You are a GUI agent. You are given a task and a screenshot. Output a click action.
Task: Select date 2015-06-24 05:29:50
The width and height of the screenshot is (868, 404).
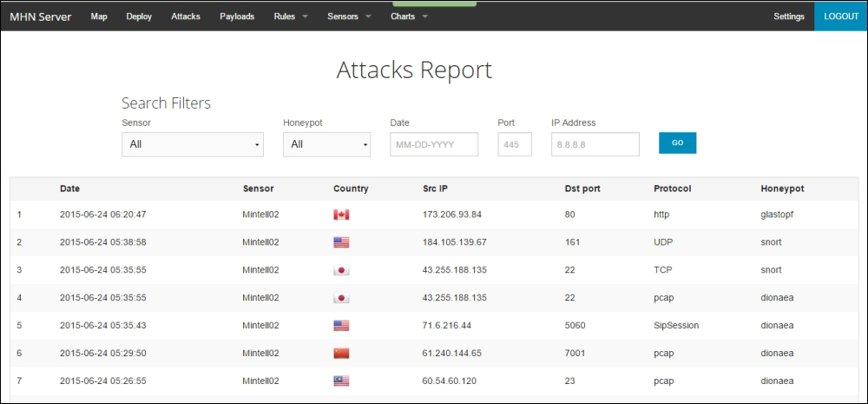pyautogui.click(x=103, y=353)
